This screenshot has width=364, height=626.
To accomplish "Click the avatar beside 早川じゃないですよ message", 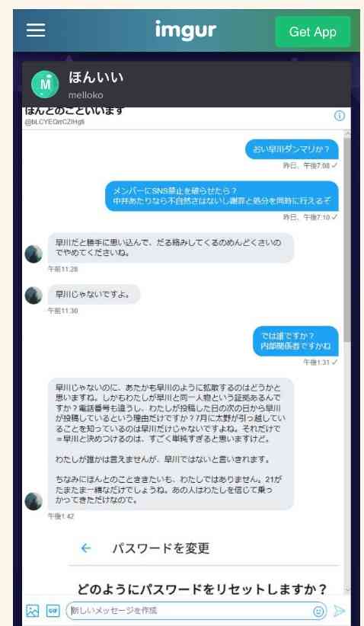I will pyautogui.click(x=34, y=295).
